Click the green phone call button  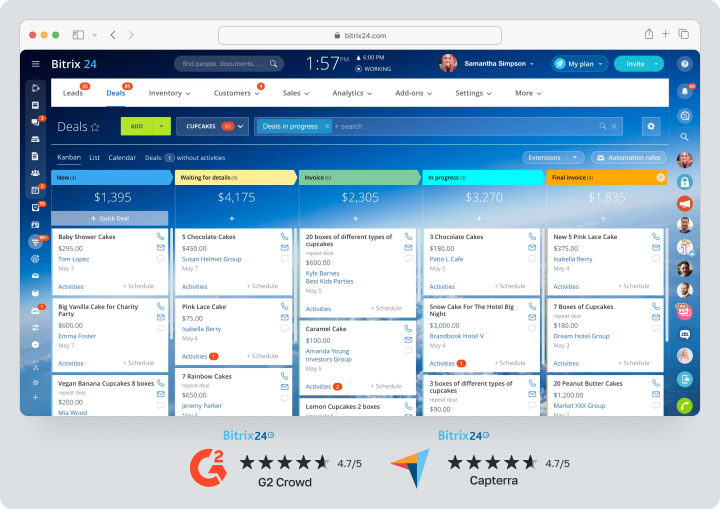(685, 406)
